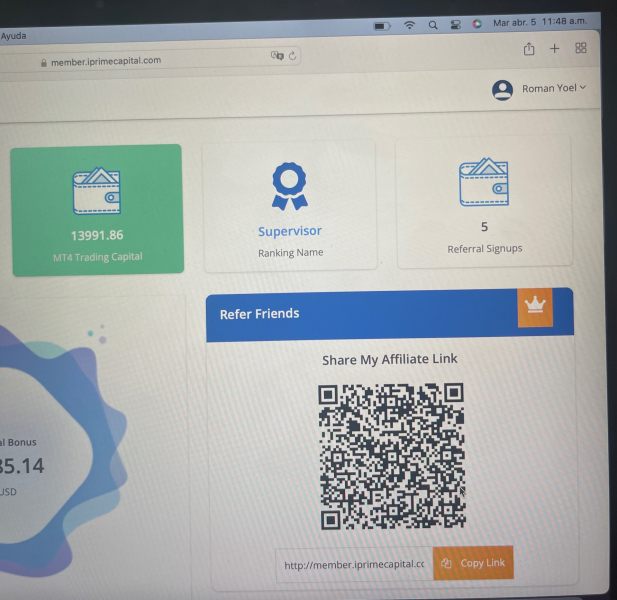Check the battery status icon in the menu bar
This screenshot has height=600, width=617.
coord(382,26)
